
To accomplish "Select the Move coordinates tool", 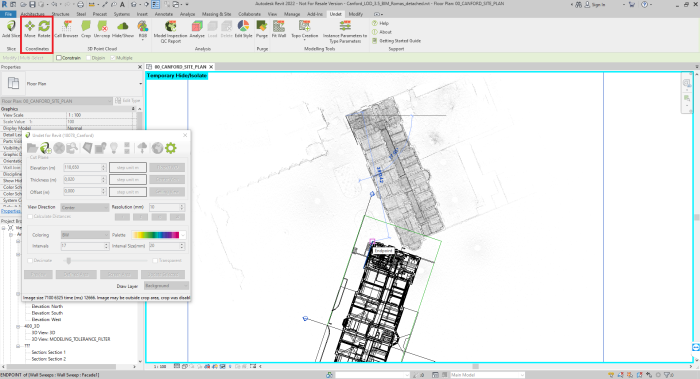I will click(x=29, y=29).
